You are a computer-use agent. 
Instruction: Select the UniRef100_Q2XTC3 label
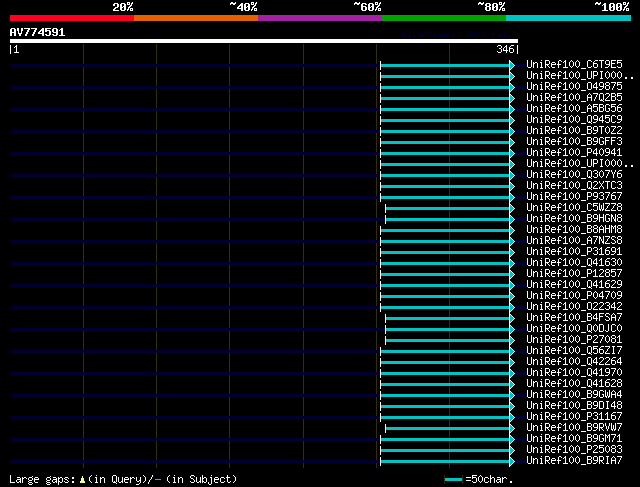574,186
